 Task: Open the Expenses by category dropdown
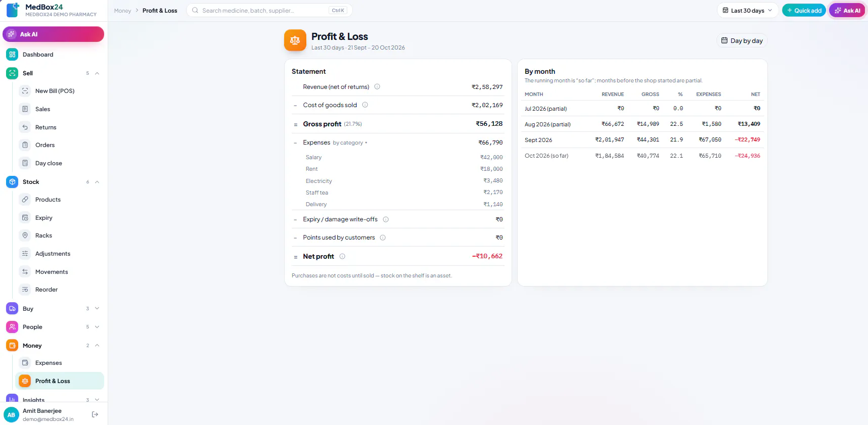tap(350, 143)
